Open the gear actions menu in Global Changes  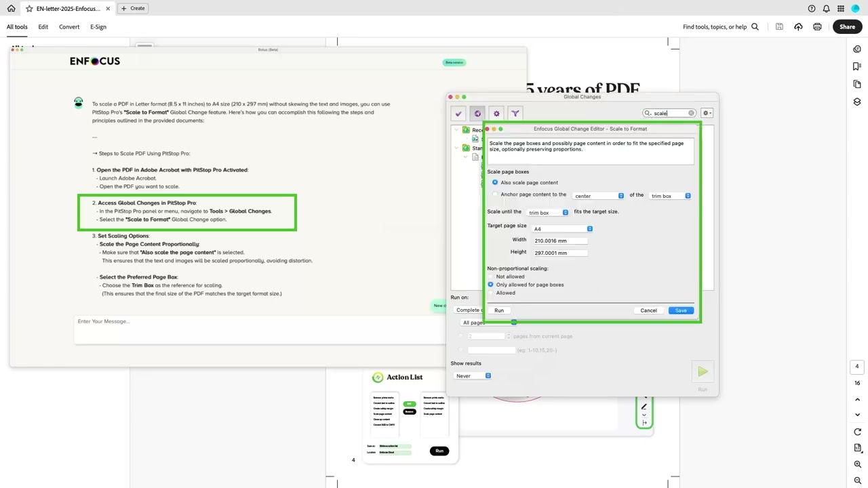point(707,113)
